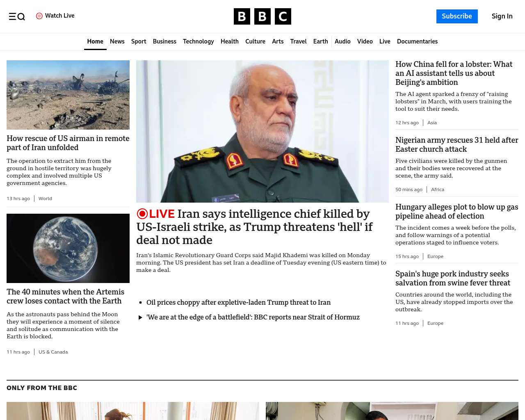
Task: Click bullet beside Oil prices choppy story
Action: (x=140, y=303)
